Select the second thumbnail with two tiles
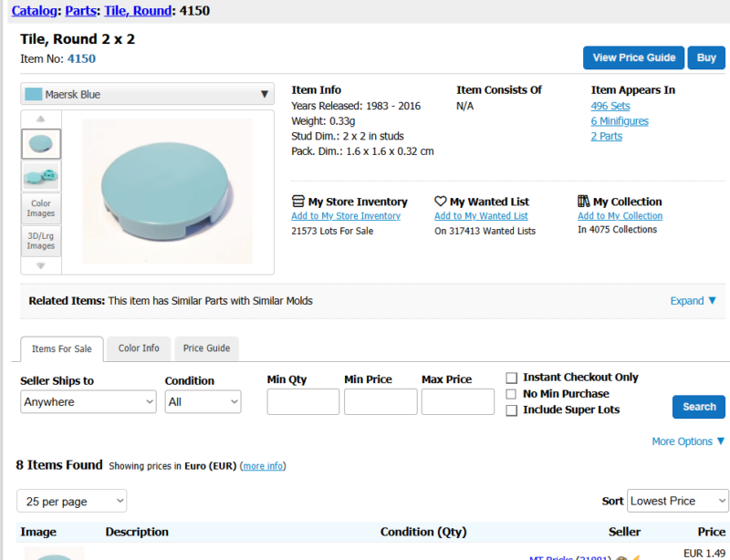 41,176
